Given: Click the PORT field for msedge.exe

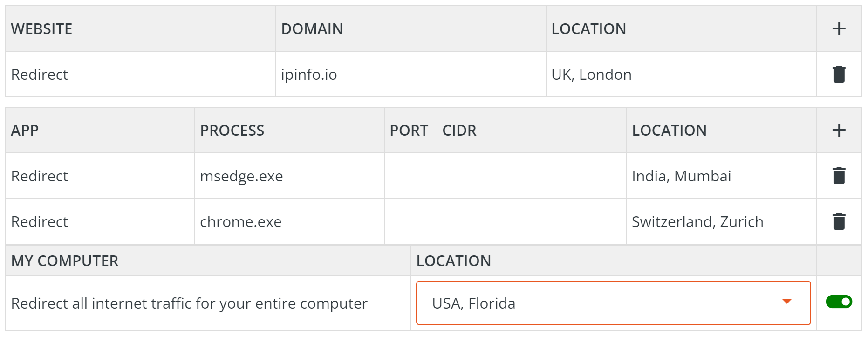Looking at the screenshot, I should (410, 176).
